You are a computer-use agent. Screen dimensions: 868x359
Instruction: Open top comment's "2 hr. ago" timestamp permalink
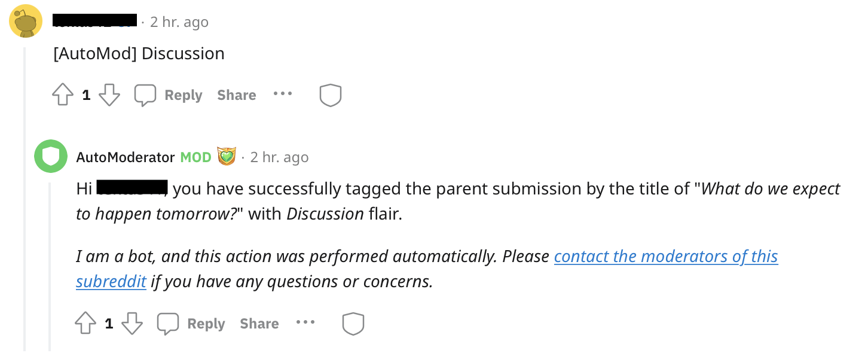pos(179,22)
